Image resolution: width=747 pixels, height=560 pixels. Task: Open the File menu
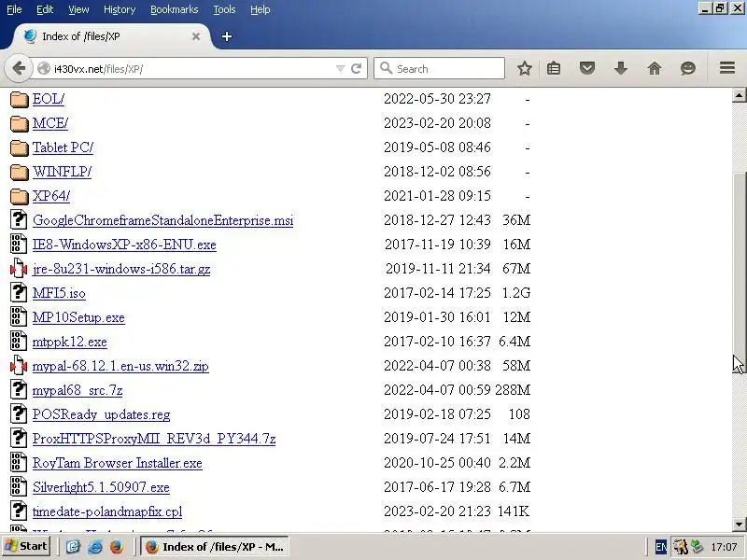point(14,9)
